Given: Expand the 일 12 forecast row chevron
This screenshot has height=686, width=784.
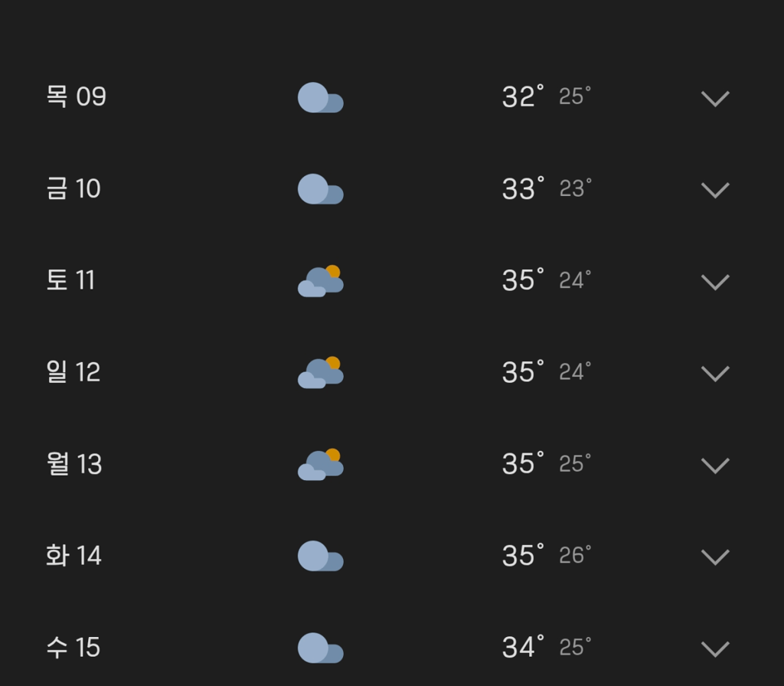Looking at the screenshot, I should tap(716, 374).
